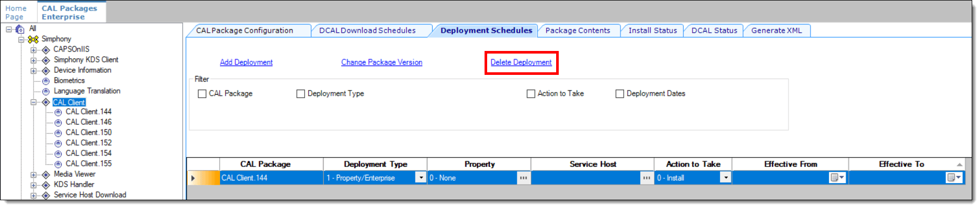Enable the Deployment Dates filter checkbox

(x=619, y=94)
